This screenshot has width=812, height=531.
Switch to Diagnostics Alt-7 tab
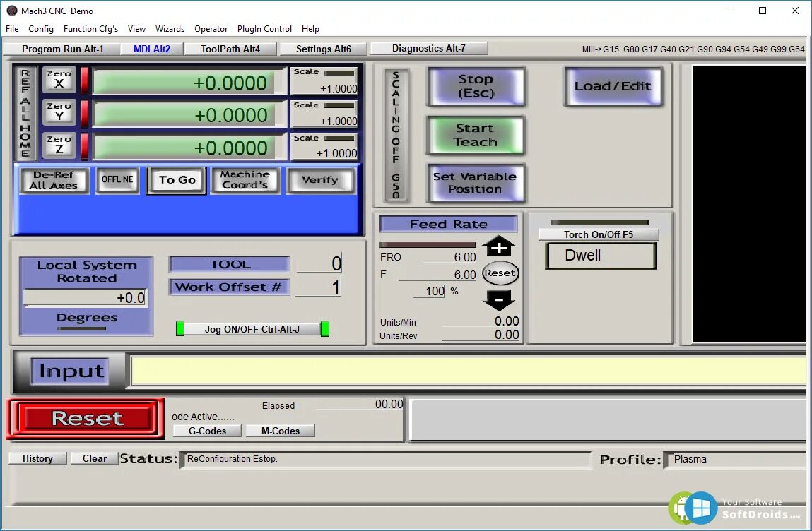429,48
